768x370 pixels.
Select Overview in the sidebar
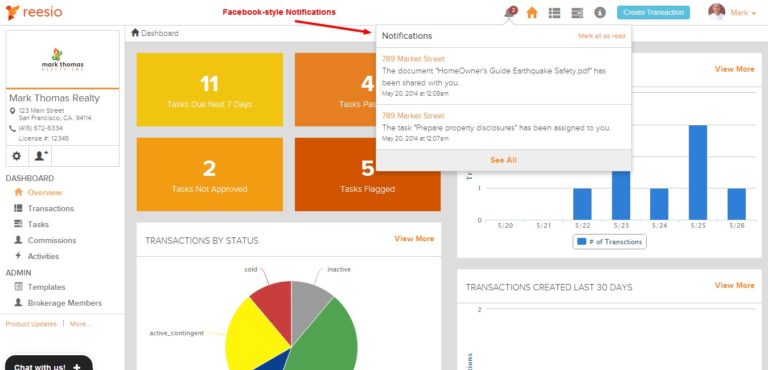click(x=45, y=193)
